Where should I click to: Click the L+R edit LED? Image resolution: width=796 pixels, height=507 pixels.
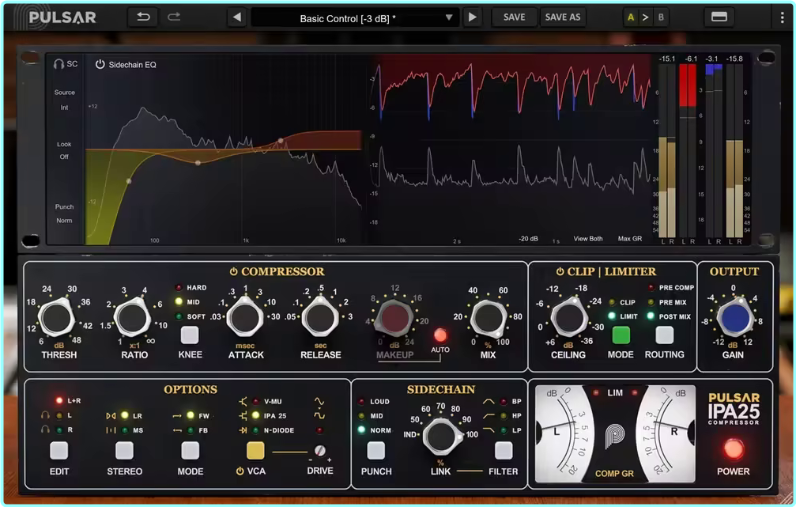[59, 401]
